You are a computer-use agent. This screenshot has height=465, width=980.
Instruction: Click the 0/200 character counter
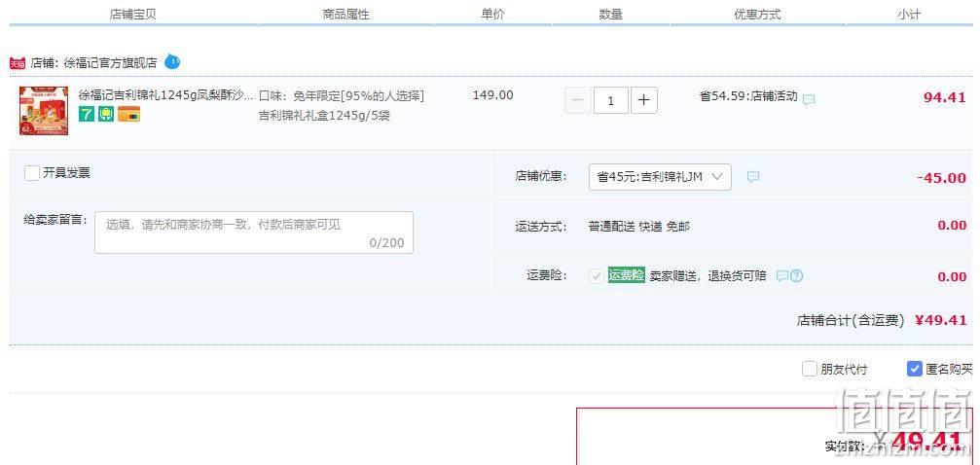387,242
